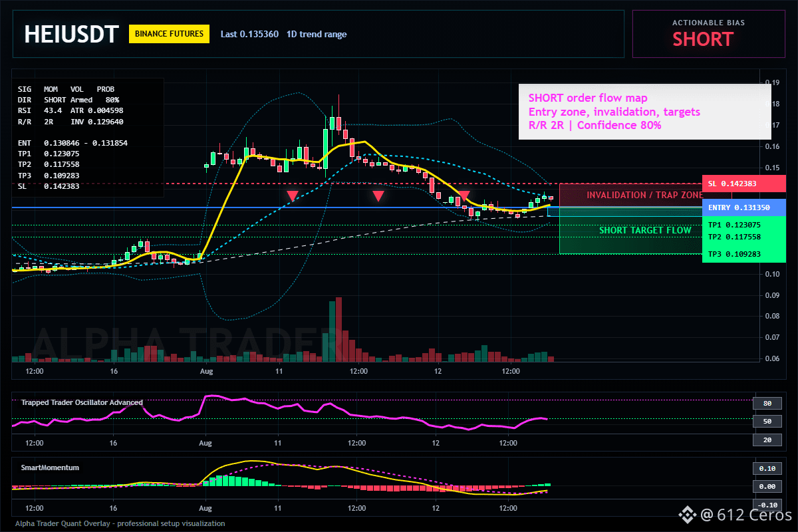Click the red triangle marker above the 11 date

[292, 196]
